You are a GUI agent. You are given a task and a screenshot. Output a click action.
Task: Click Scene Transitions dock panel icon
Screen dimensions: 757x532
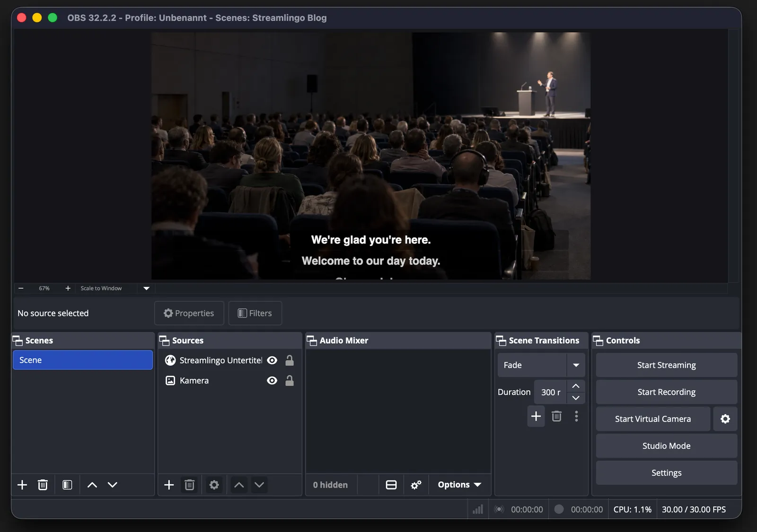501,340
